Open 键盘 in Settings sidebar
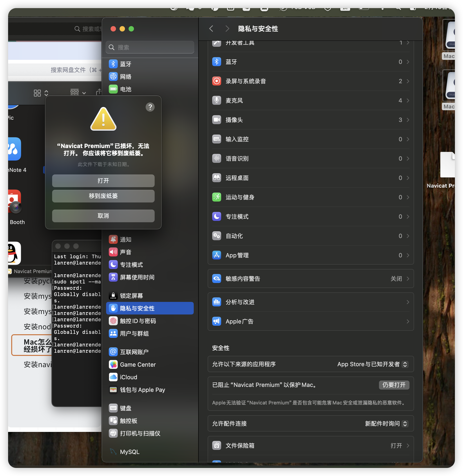Viewport: 463px width, 476px height. pyautogui.click(x=149, y=408)
